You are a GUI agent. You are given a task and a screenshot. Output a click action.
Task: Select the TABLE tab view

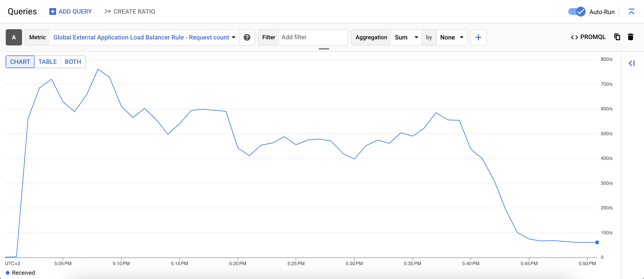coord(47,61)
